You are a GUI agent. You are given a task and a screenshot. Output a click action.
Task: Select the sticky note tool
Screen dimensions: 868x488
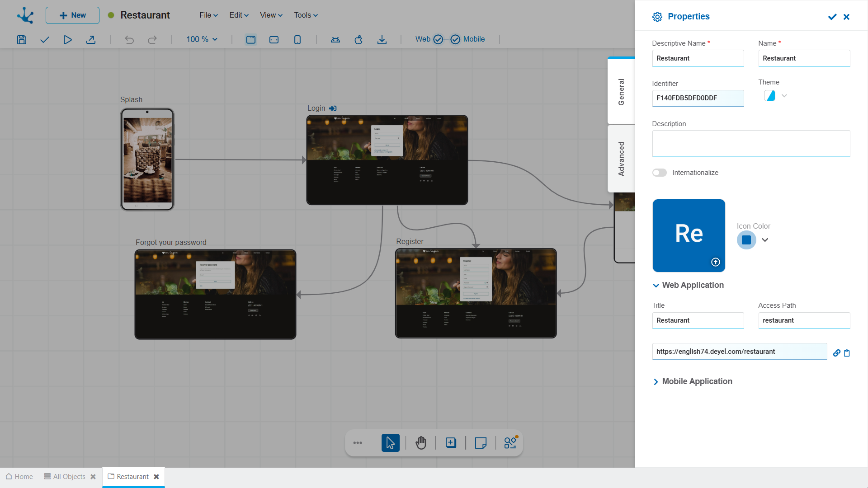click(481, 443)
